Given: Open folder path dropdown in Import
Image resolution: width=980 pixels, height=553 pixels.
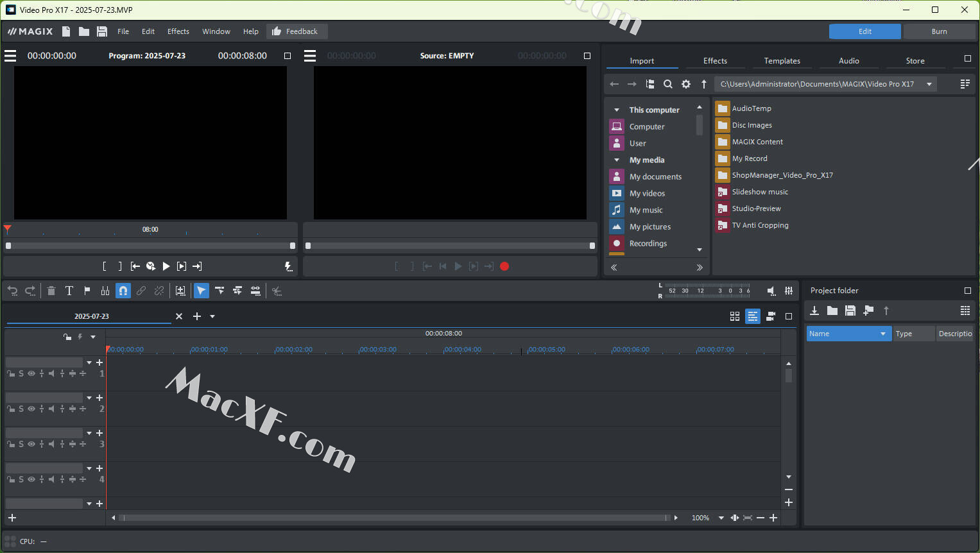Looking at the screenshot, I should pos(929,84).
